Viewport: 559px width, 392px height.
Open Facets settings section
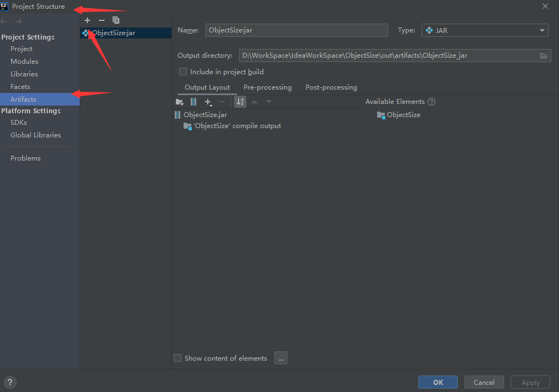pos(20,87)
